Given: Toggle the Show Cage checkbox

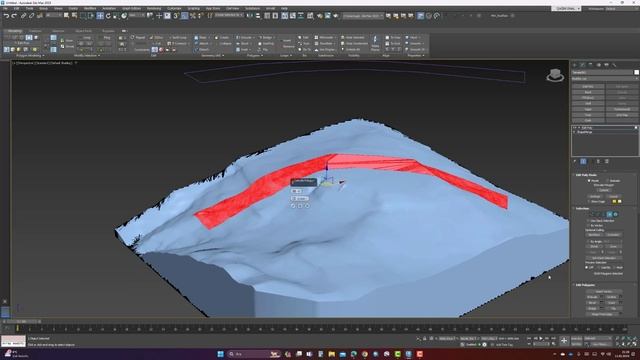Looking at the screenshot, I should 589,202.
